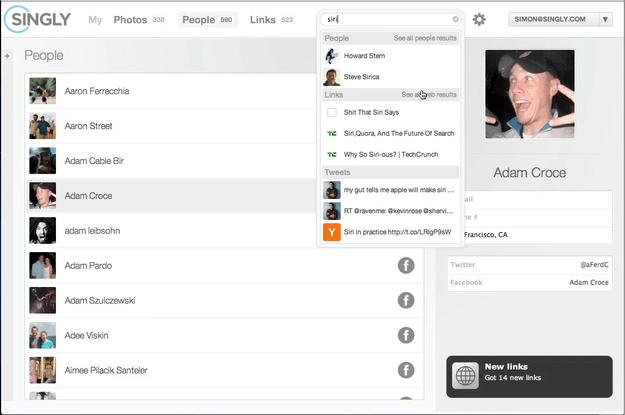Viewport: 625px width, 415px height.
Task: Switch to the People tab
Action: click(208, 20)
